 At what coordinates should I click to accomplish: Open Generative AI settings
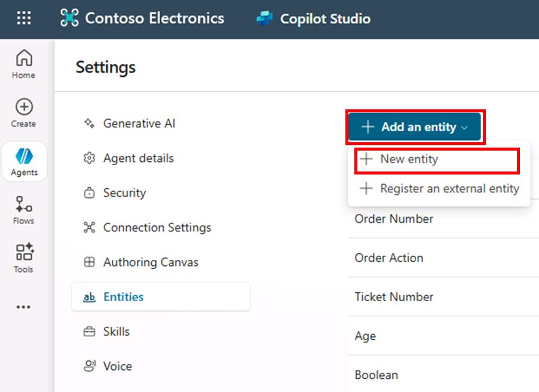coord(139,123)
